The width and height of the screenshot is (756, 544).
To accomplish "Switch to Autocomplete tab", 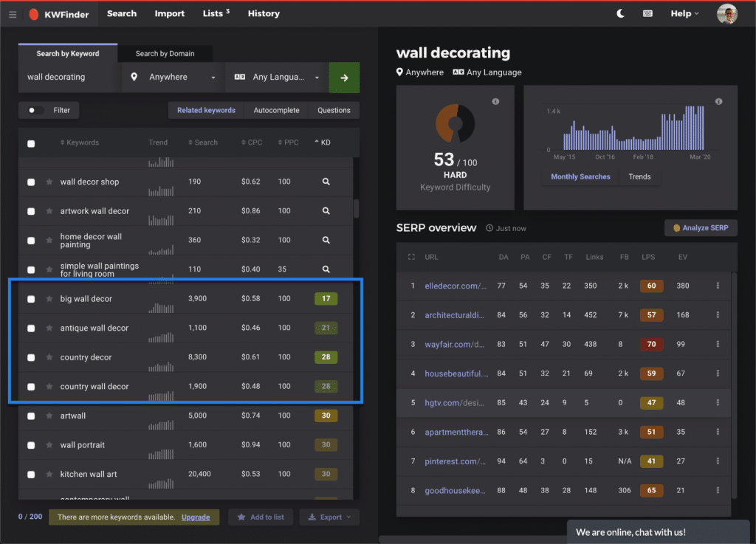I will [x=276, y=110].
